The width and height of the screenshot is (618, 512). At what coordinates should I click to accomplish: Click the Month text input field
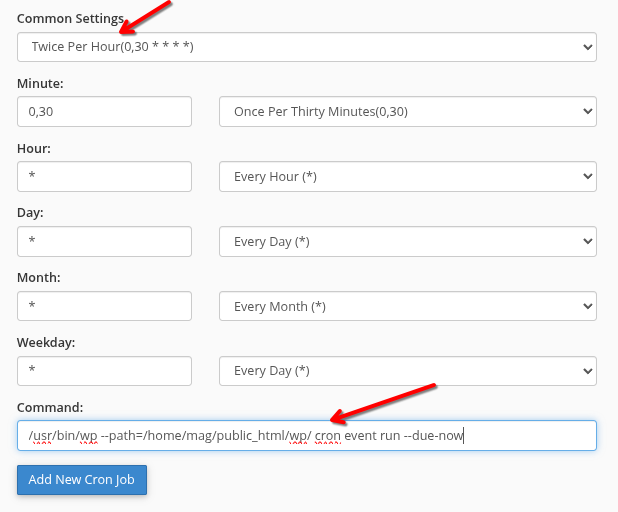click(x=104, y=306)
